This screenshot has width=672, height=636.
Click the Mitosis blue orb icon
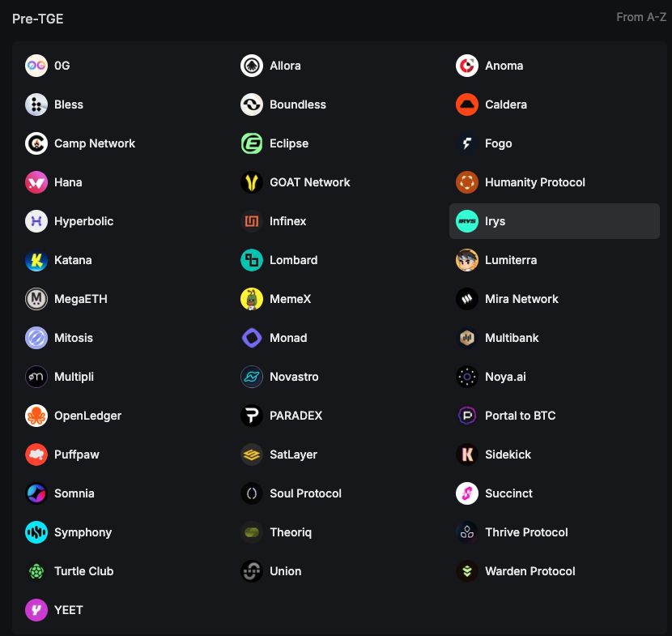36,338
